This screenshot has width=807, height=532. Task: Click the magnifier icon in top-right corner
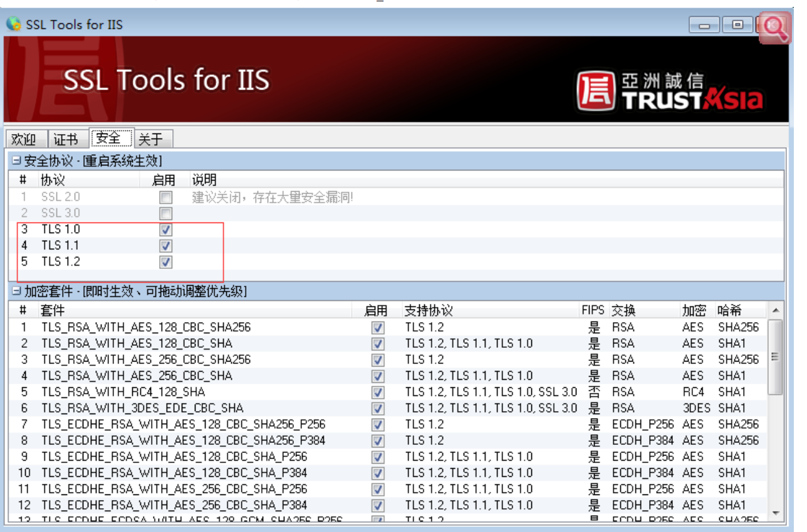click(x=775, y=28)
